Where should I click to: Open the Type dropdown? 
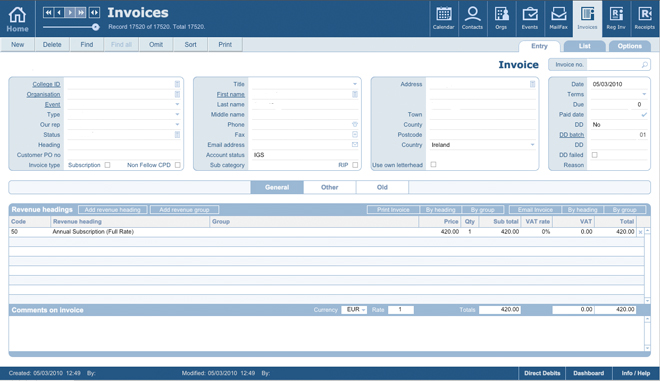177,115
